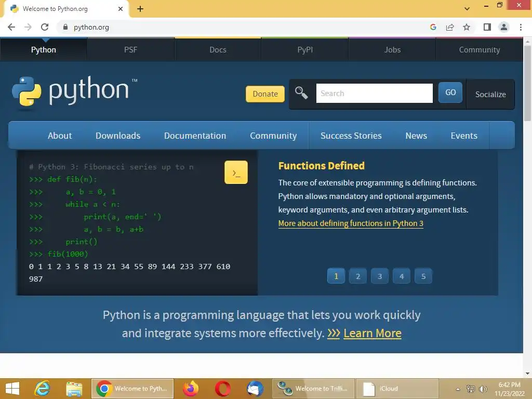
Task: Select the PSF top tab
Action: 130,49
